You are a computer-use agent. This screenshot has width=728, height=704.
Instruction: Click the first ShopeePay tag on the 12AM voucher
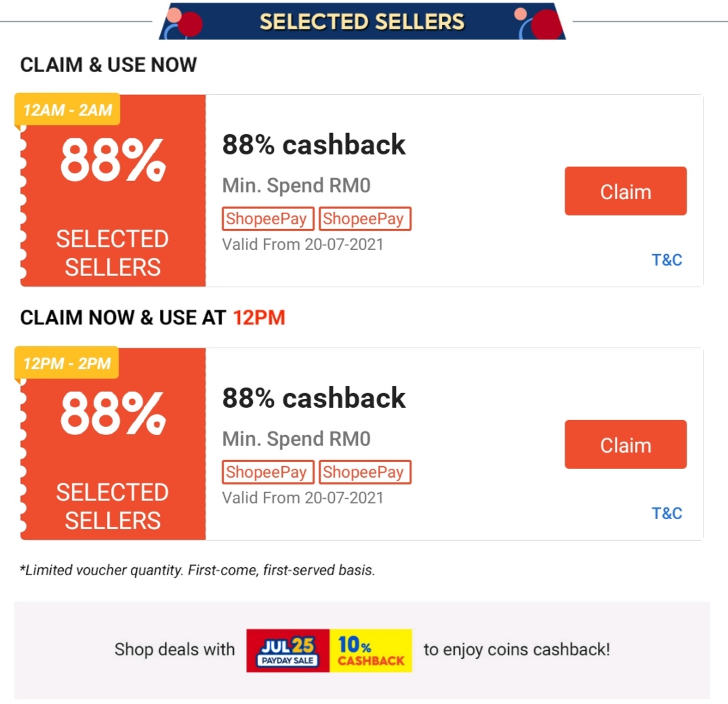point(268,219)
